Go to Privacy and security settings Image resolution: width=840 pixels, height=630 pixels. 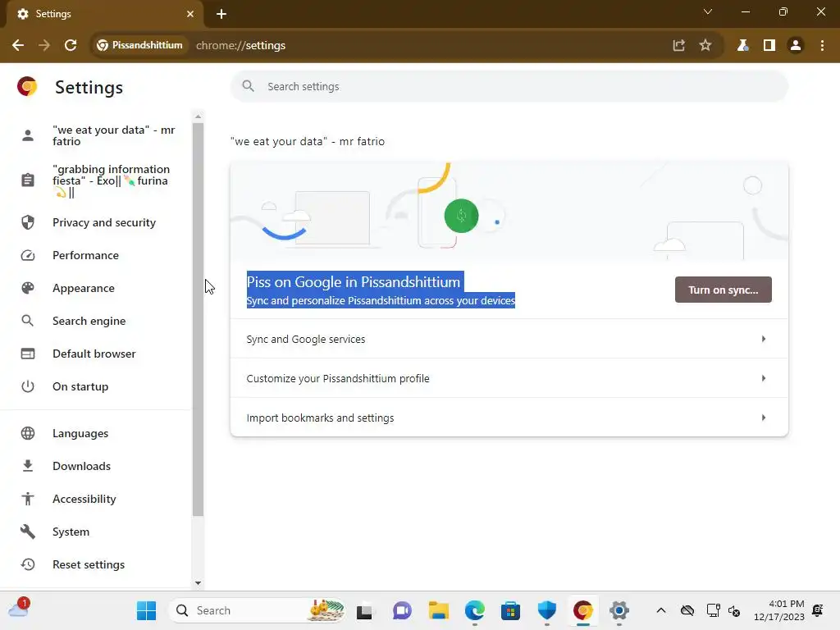pyautogui.click(x=97, y=222)
